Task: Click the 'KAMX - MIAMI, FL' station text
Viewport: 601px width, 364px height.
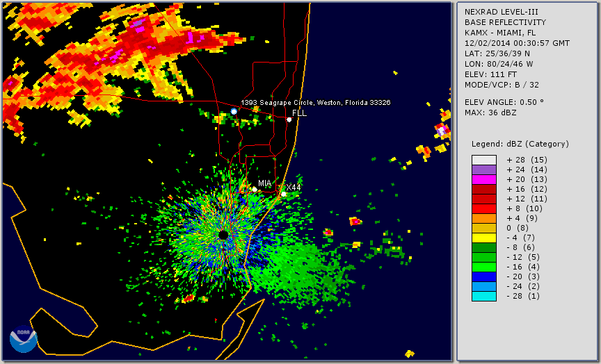Action: tap(500, 33)
